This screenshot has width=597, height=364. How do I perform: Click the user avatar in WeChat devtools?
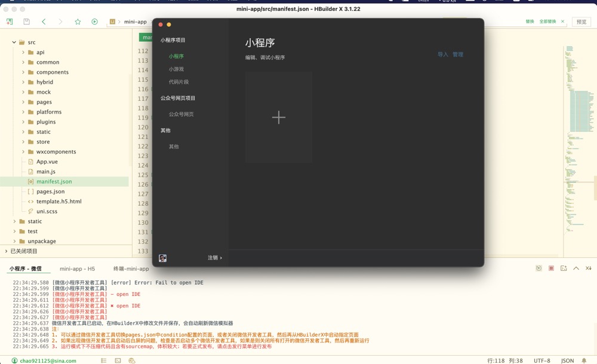pyautogui.click(x=162, y=258)
